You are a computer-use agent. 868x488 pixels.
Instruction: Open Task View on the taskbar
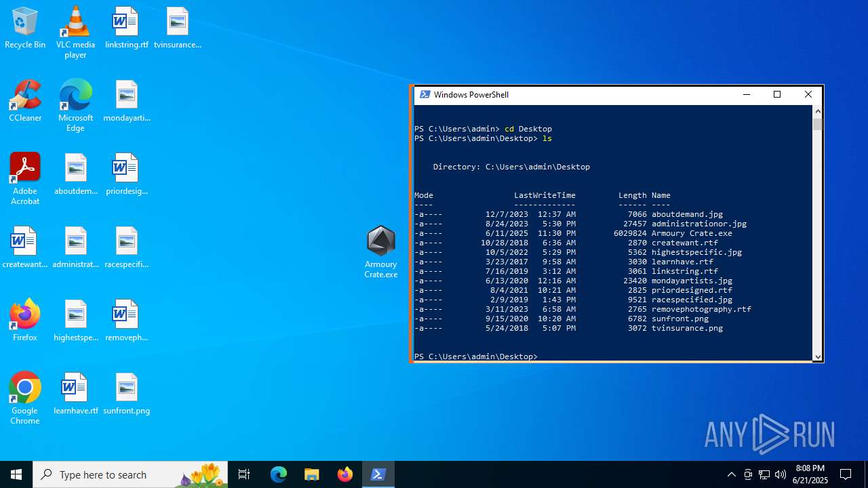click(x=244, y=474)
